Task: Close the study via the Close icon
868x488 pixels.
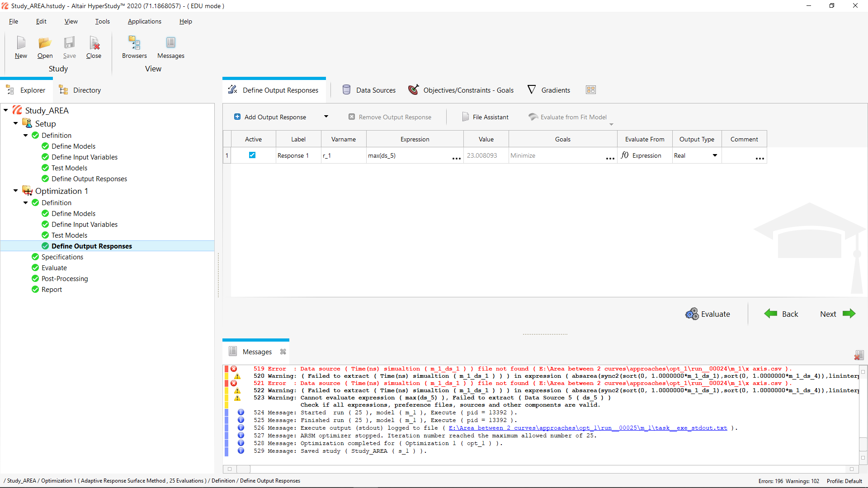Action: point(94,43)
